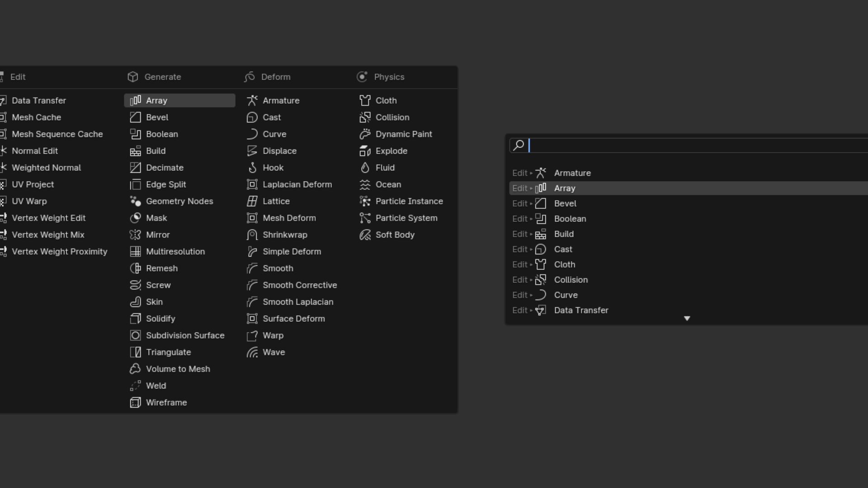Click the Wireframe modifier icon

coord(135,403)
